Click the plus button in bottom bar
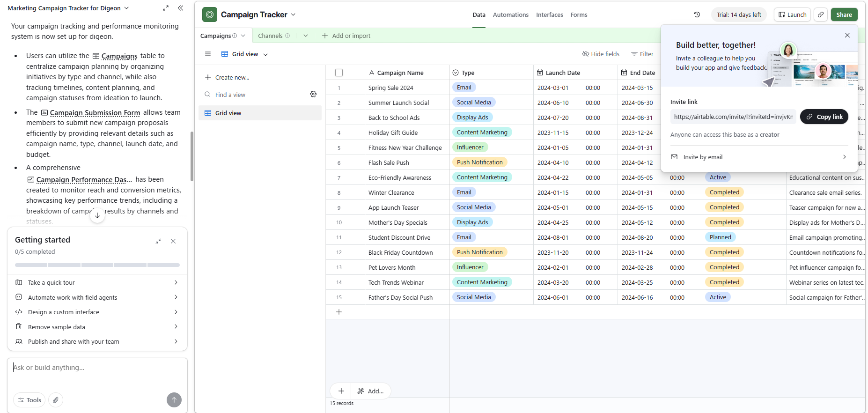This screenshot has height=413, width=868. tap(341, 391)
